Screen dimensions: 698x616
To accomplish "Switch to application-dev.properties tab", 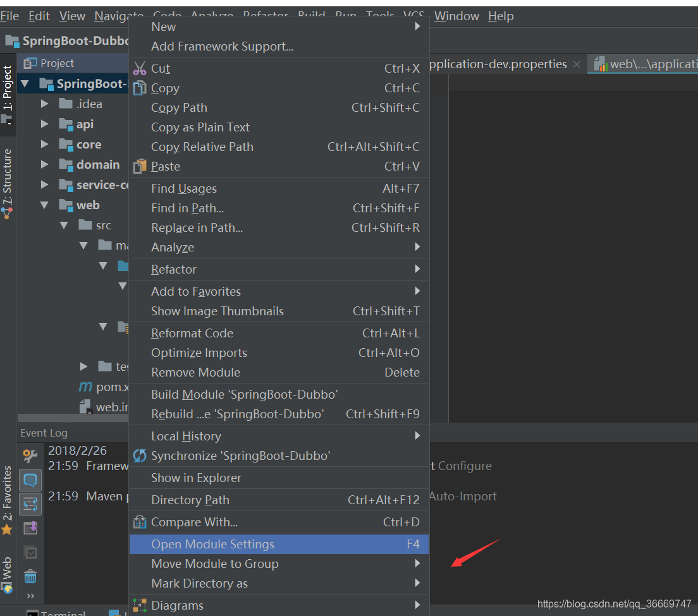I will click(499, 64).
